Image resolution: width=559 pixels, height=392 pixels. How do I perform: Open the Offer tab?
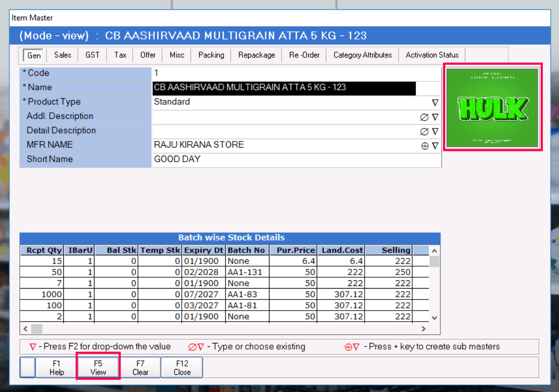pyautogui.click(x=148, y=55)
